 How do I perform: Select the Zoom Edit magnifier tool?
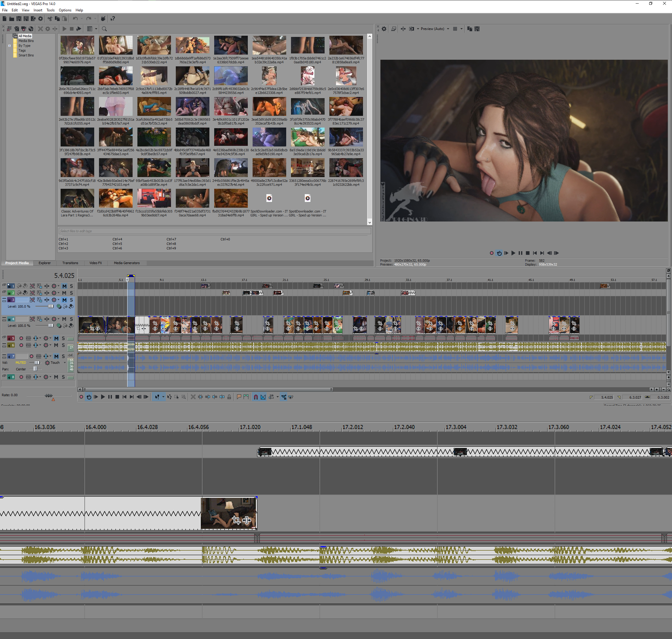click(x=184, y=397)
